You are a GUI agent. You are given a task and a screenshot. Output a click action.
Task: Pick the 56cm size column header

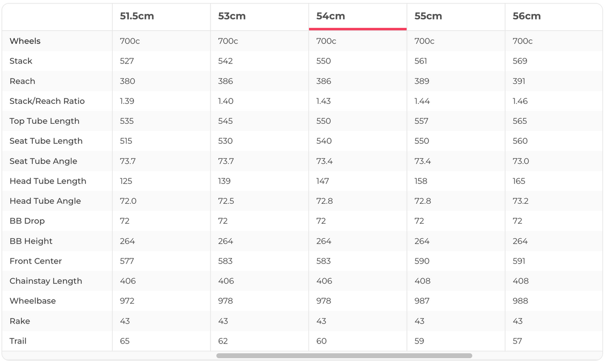coord(526,16)
